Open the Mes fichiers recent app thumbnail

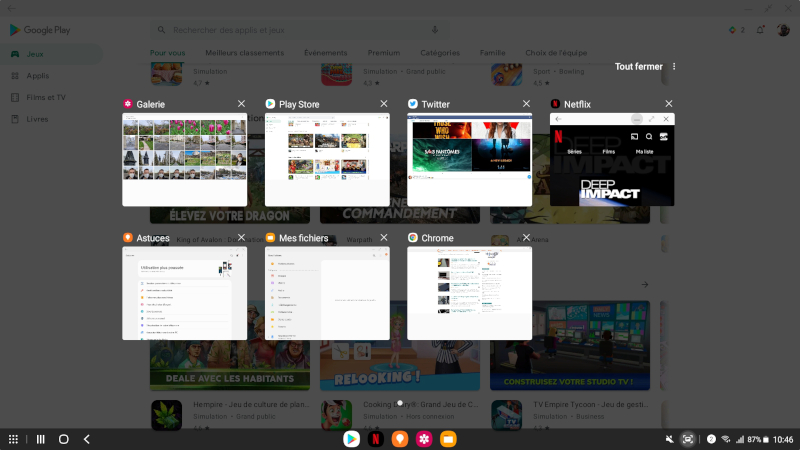pyautogui.click(x=327, y=293)
